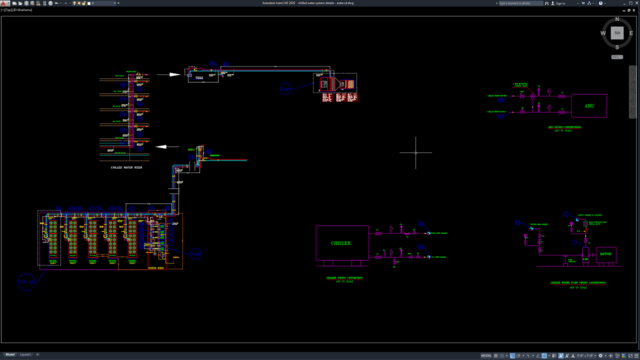Click Isolate Objects icon in status bar
The image size is (640, 360).
pyautogui.click(x=617, y=356)
